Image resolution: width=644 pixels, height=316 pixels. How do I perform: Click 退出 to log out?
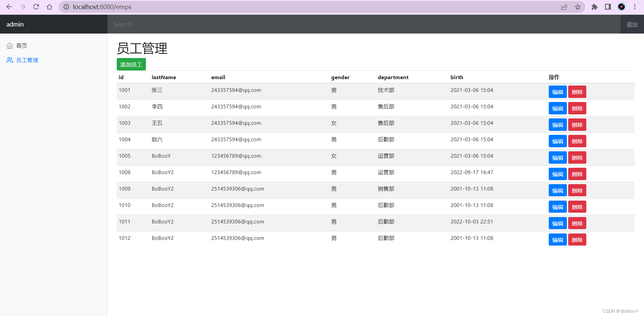(632, 24)
